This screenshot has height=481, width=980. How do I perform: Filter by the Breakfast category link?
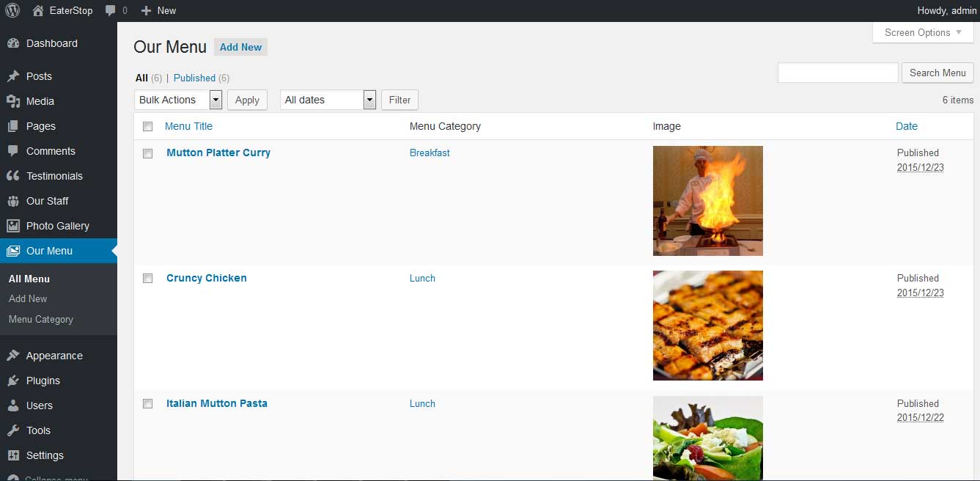coord(430,153)
